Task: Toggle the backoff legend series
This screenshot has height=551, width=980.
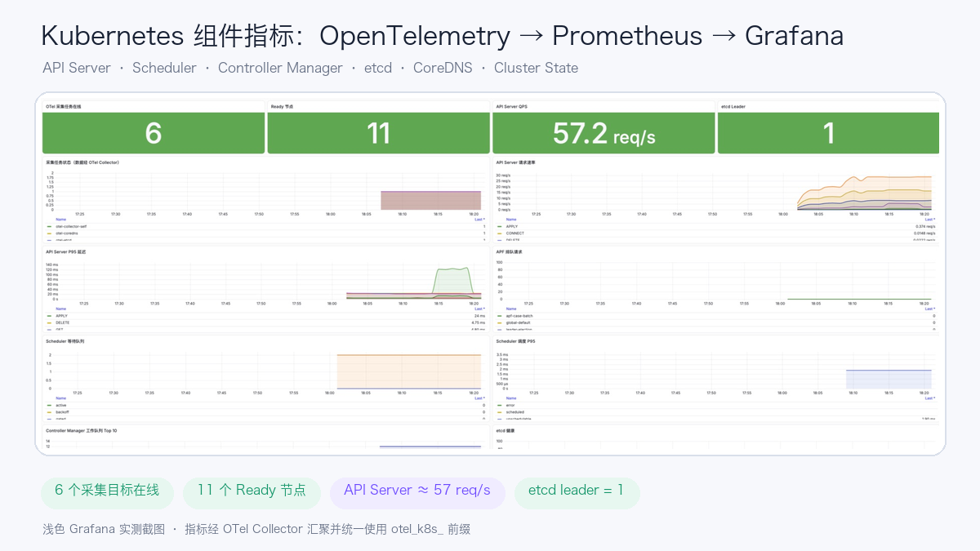Action: (61, 412)
